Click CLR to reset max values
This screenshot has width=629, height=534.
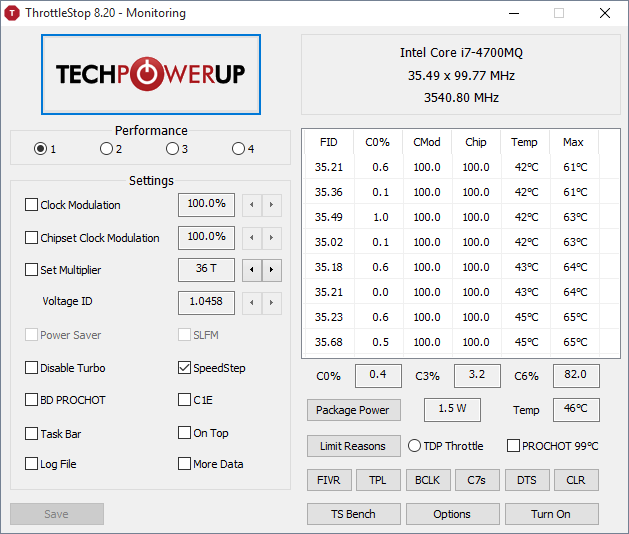click(x=576, y=480)
